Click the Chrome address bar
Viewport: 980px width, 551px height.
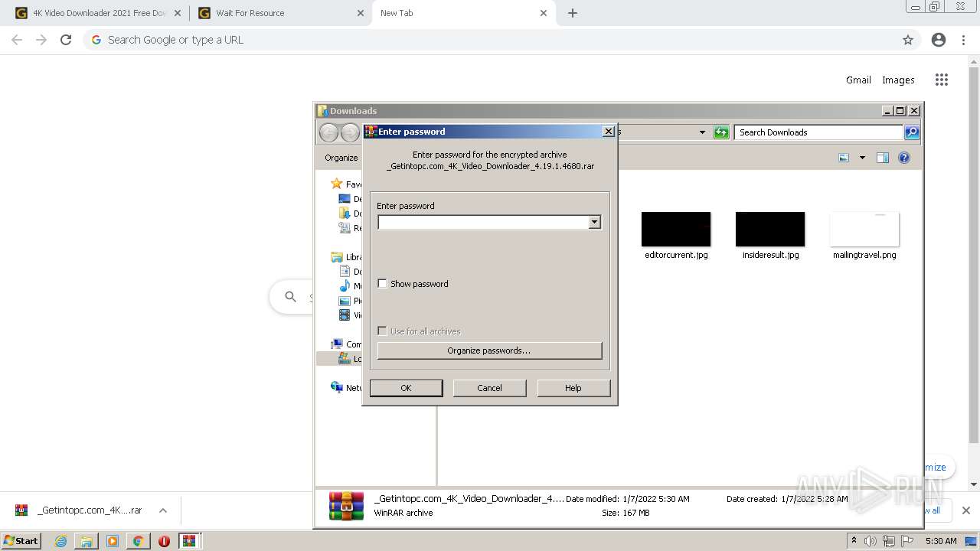501,40
